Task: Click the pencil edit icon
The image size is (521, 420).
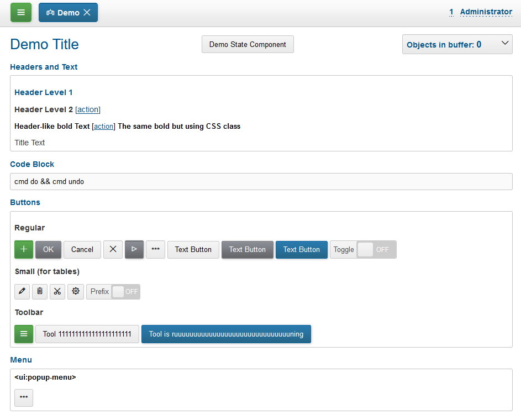Action: pyautogui.click(x=22, y=291)
